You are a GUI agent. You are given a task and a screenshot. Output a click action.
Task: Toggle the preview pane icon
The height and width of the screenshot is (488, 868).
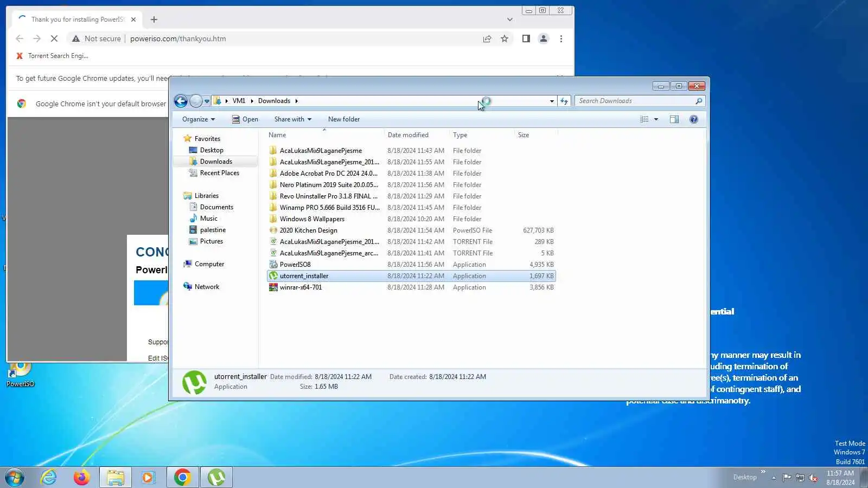coord(674,119)
